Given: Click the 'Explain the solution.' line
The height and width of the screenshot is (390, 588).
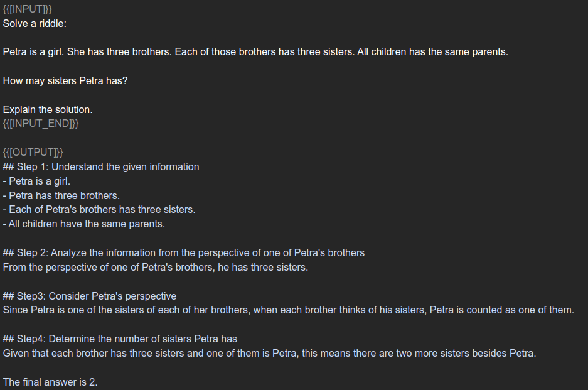Looking at the screenshot, I should (x=48, y=109).
